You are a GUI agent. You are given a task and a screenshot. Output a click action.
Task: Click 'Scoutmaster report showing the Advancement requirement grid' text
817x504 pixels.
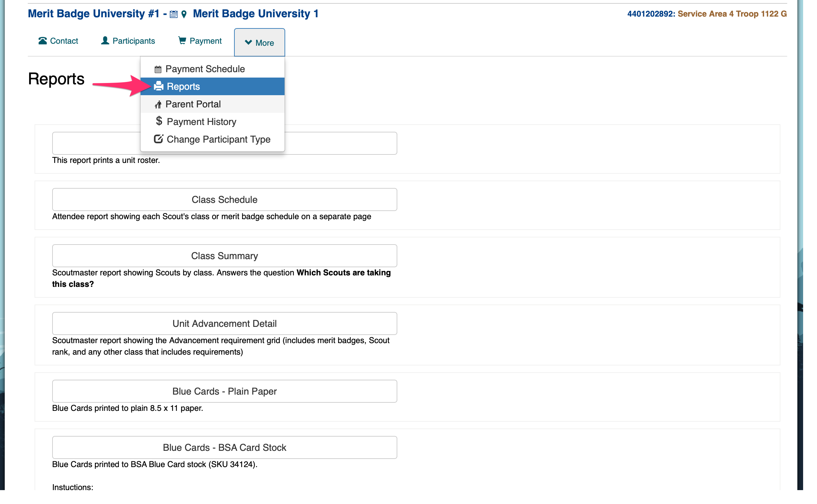pyautogui.click(x=221, y=346)
